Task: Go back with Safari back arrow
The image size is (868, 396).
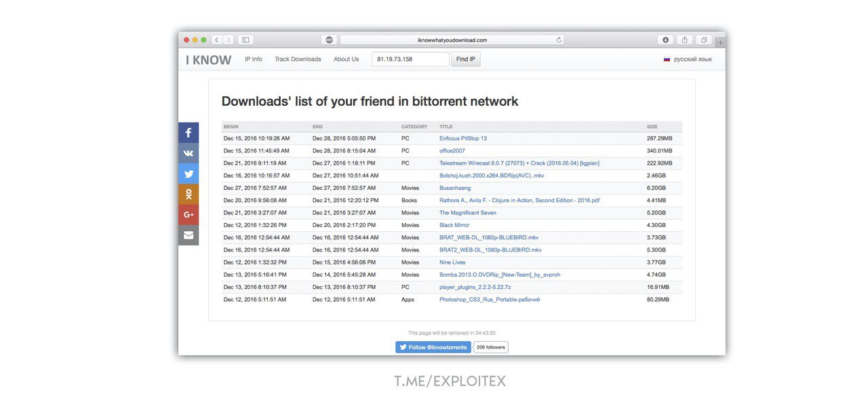Action: coord(217,40)
